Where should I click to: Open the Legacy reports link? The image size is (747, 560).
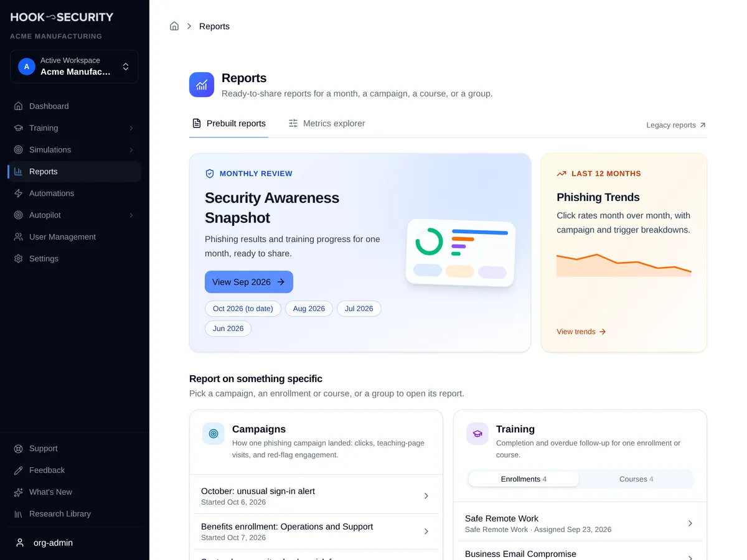[x=676, y=125]
